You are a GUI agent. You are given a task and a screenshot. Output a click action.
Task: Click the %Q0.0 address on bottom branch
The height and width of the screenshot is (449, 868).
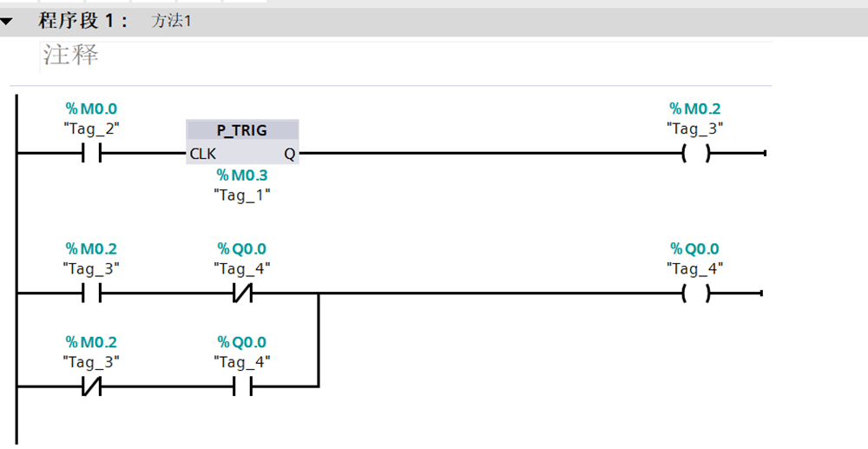click(x=242, y=342)
